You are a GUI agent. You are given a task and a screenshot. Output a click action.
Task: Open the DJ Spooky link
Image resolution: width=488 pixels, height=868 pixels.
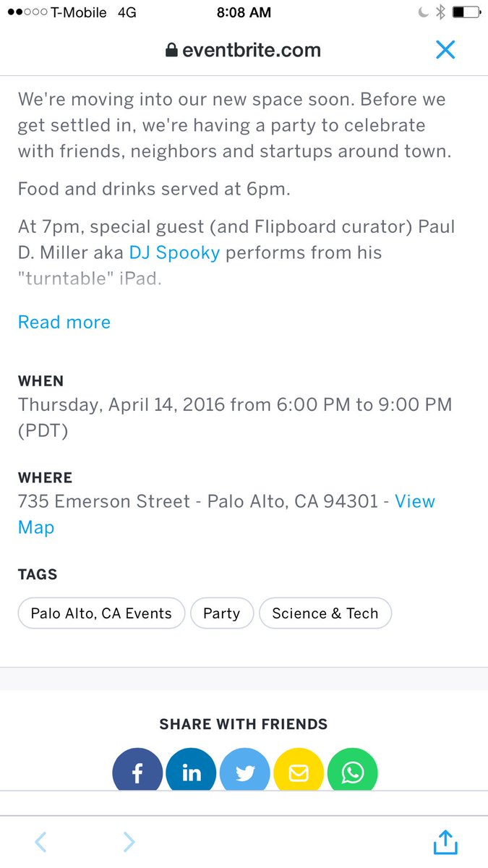pos(174,252)
